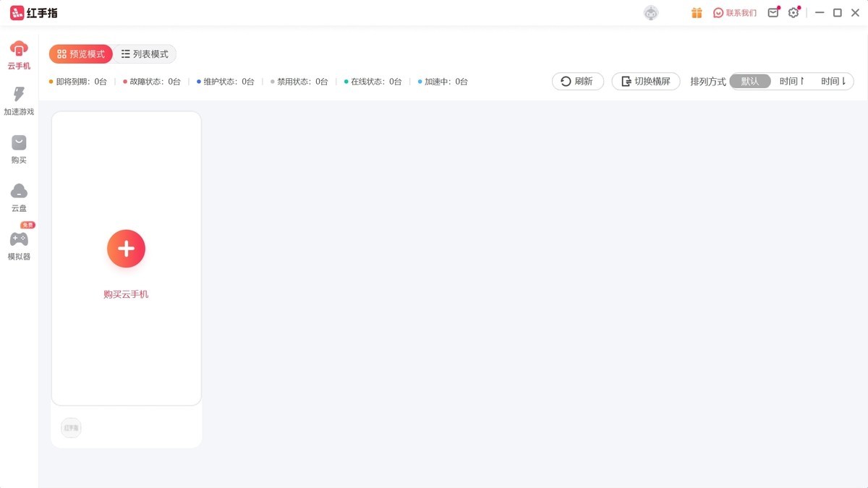This screenshot has width=868, height=488.
Task: Keep 预览模式 preview mode active
Action: (x=80, y=53)
